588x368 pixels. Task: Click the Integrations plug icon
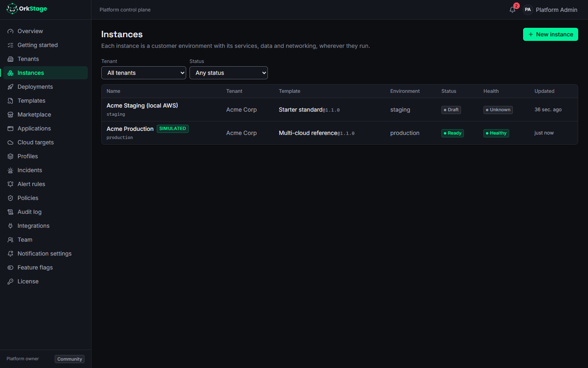[11, 226]
